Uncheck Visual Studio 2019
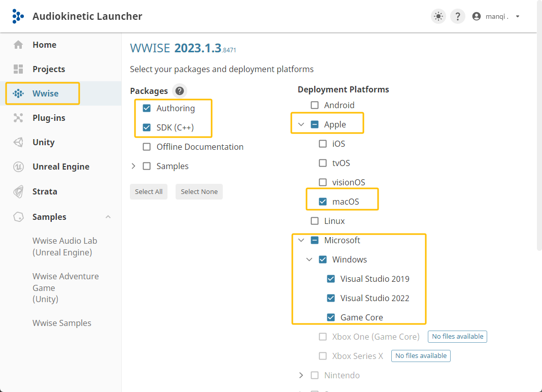The width and height of the screenshot is (542, 392). (331, 279)
